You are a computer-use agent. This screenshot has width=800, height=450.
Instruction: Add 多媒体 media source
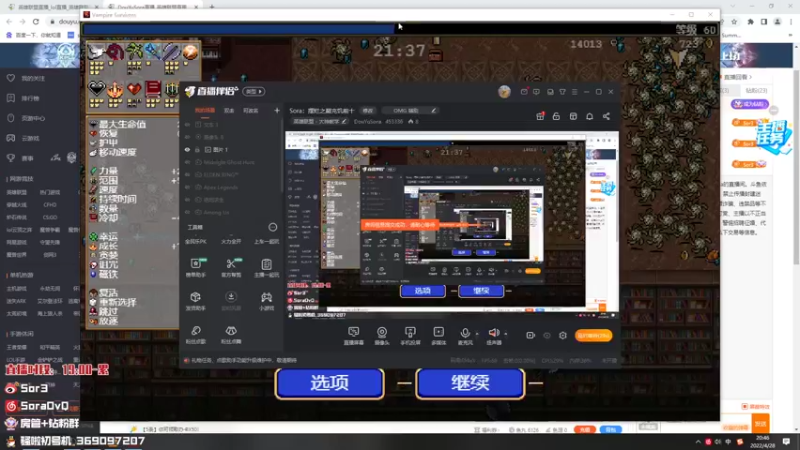coord(438,336)
